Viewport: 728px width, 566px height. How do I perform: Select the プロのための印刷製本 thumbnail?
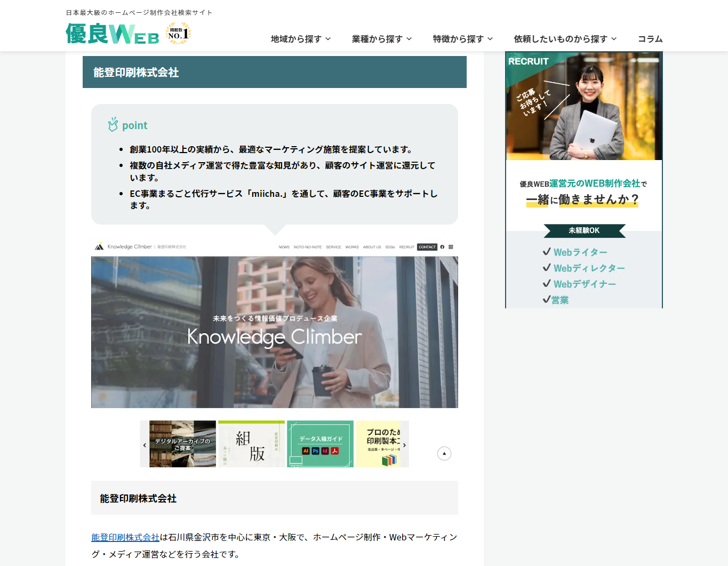coord(378,444)
